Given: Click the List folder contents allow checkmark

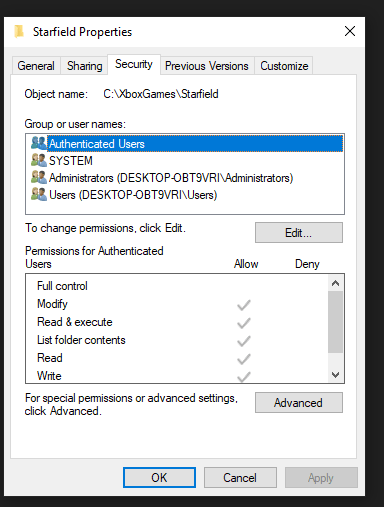Looking at the screenshot, I should (x=244, y=341).
